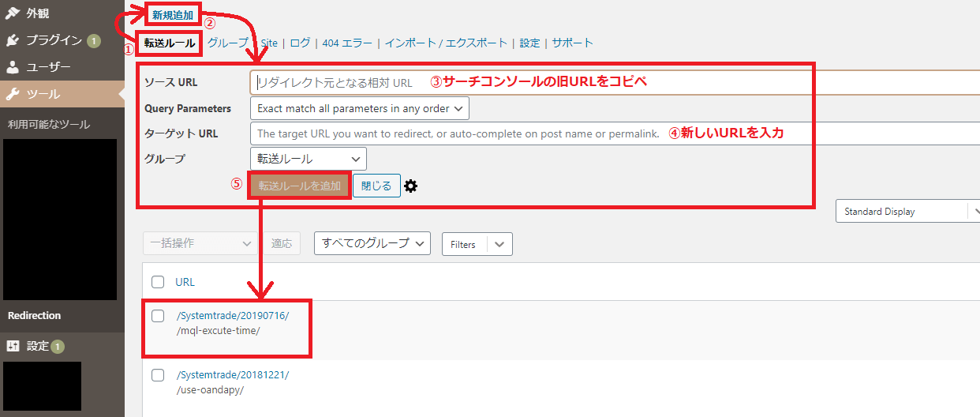Screen dimensions: 980x417
Task: Toggle the select-all checkbox in URL header
Action: coord(158,282)
